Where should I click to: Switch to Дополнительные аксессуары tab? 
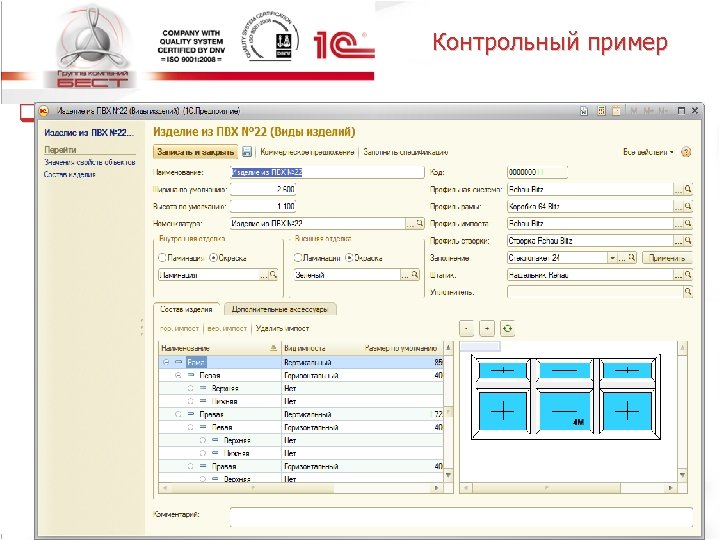point(280,309)
